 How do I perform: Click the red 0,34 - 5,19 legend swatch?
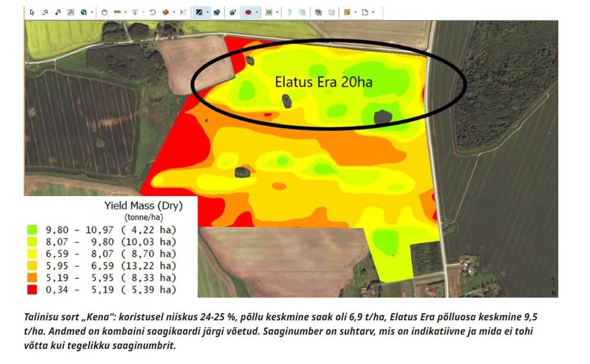[x=32, y=289]
